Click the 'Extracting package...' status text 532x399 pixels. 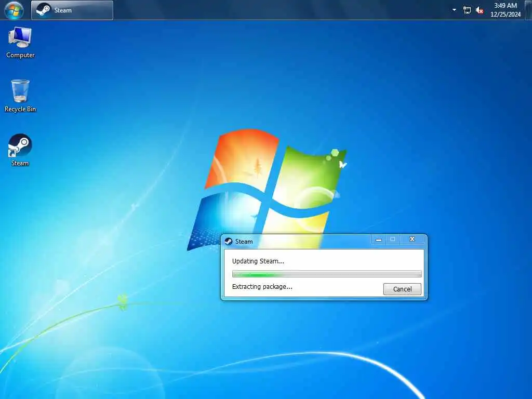coord(262,286)
